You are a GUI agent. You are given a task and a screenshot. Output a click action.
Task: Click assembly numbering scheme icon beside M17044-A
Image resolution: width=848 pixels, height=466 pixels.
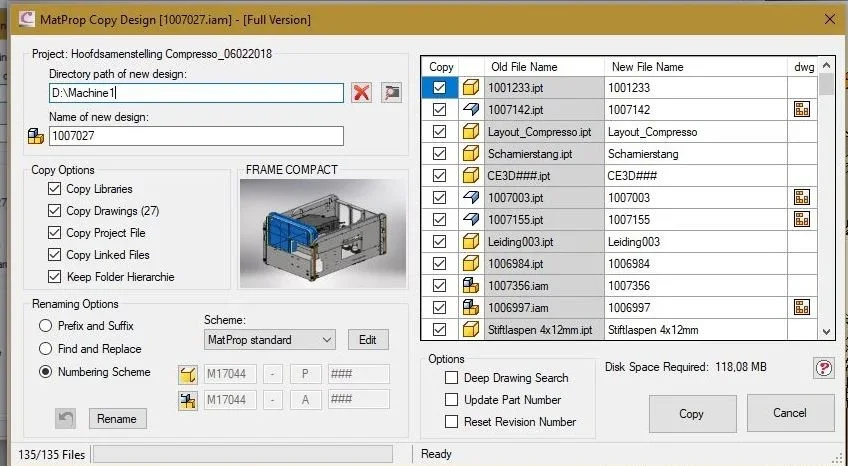[187, 400]
